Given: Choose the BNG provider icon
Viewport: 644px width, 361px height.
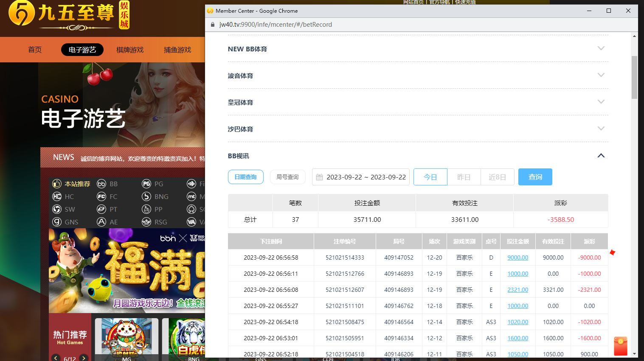Looking at the screenshot, I should (x=146, y=196).
